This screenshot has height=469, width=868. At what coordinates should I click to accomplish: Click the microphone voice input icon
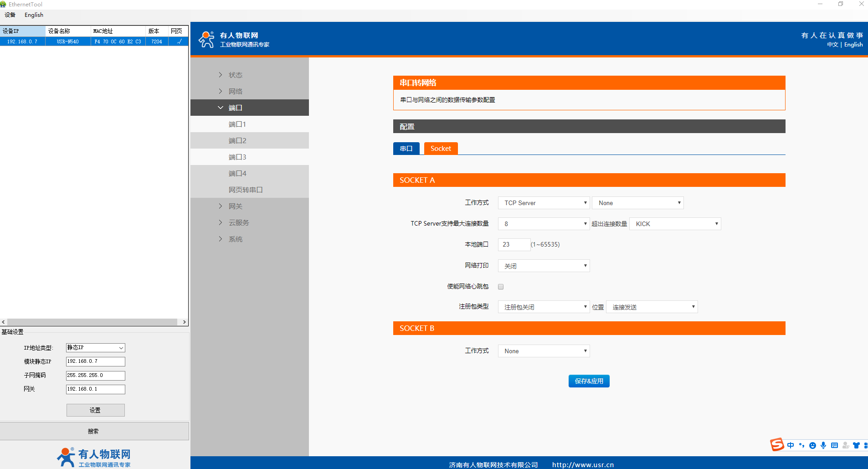[823, 445]
